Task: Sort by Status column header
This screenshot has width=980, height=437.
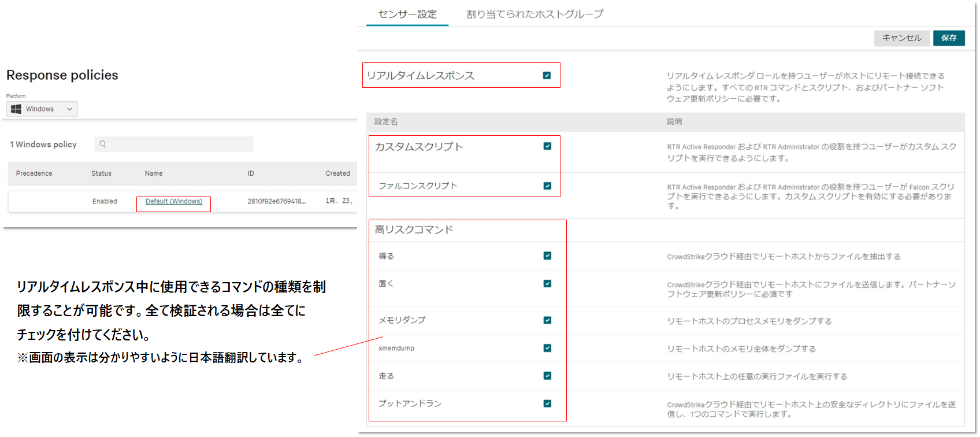Action: (101, 173)
